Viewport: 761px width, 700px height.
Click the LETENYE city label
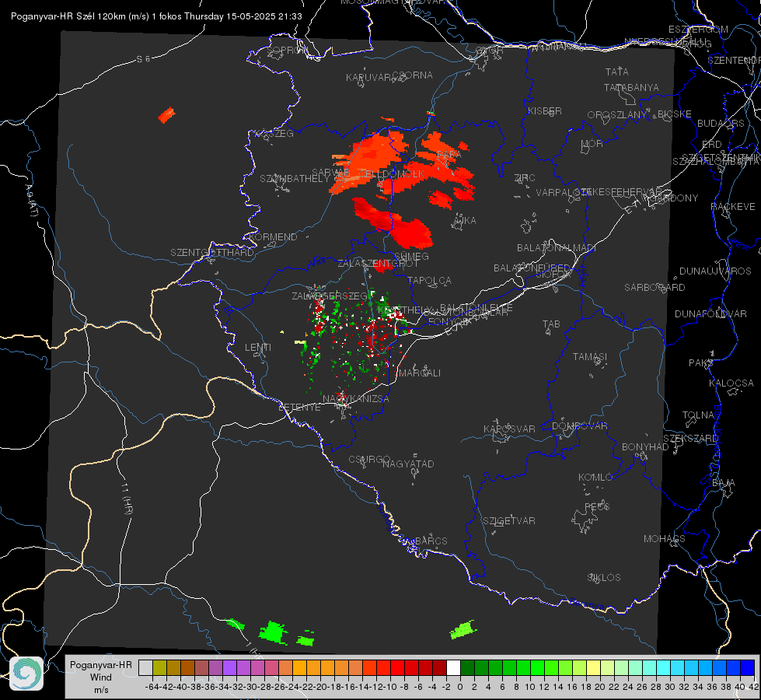299,407
